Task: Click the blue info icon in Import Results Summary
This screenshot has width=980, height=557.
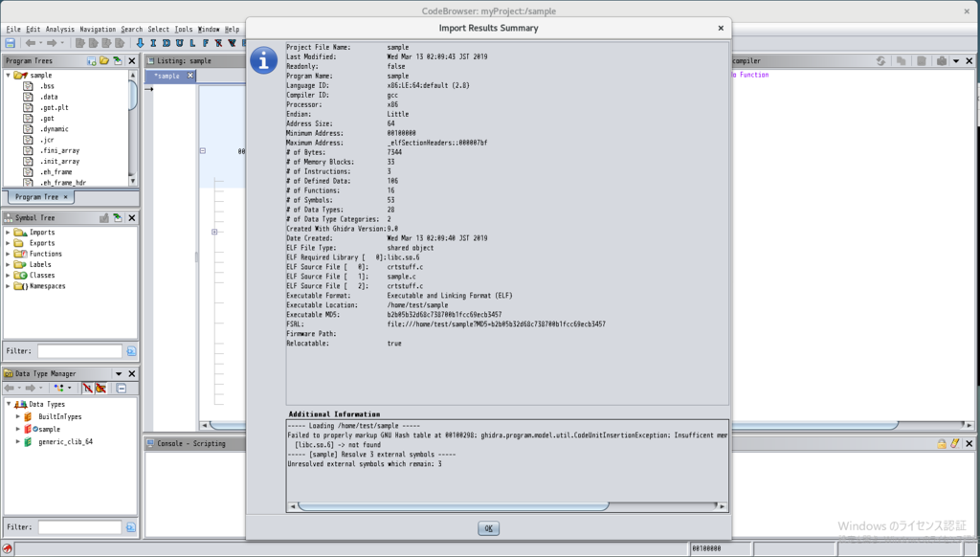Action: [264, 60]
